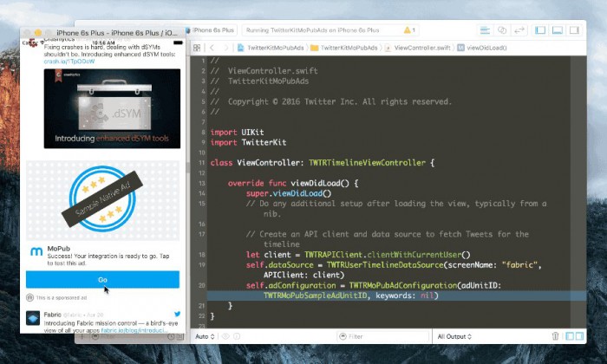Tap the blue Go button in the ad
Screen dimensions: 607x364
102,280
